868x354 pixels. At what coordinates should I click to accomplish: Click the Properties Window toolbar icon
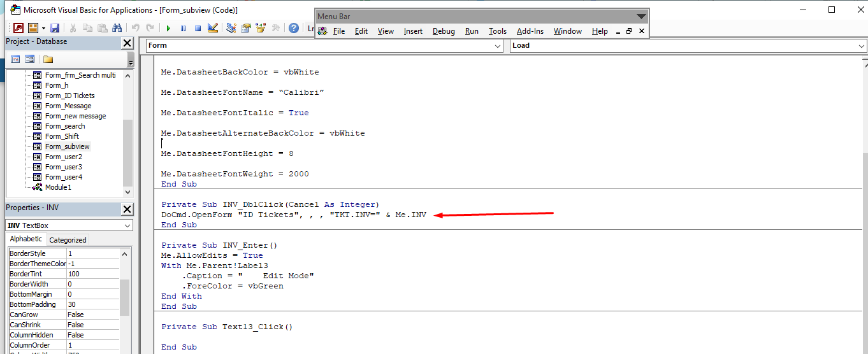(245, 28)
